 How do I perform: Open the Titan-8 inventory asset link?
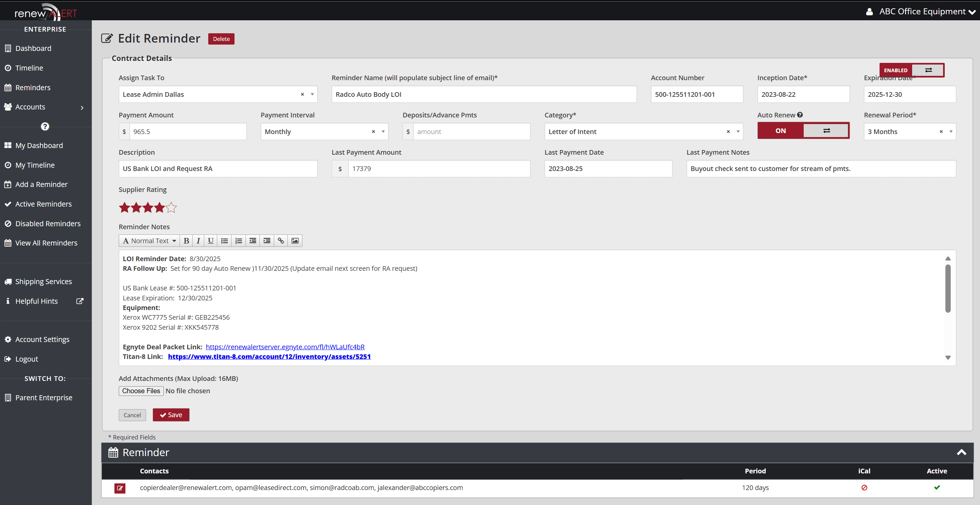[270, 357]
